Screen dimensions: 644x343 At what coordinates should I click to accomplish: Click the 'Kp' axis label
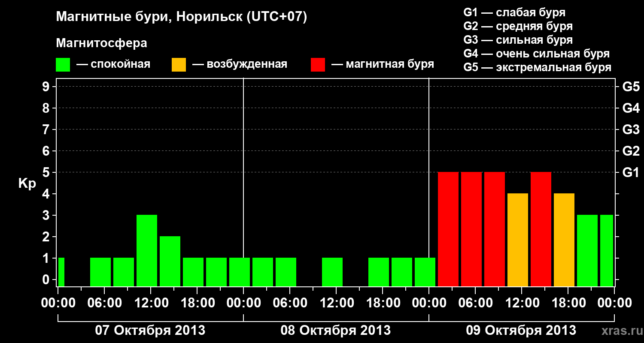pos(27,184)
